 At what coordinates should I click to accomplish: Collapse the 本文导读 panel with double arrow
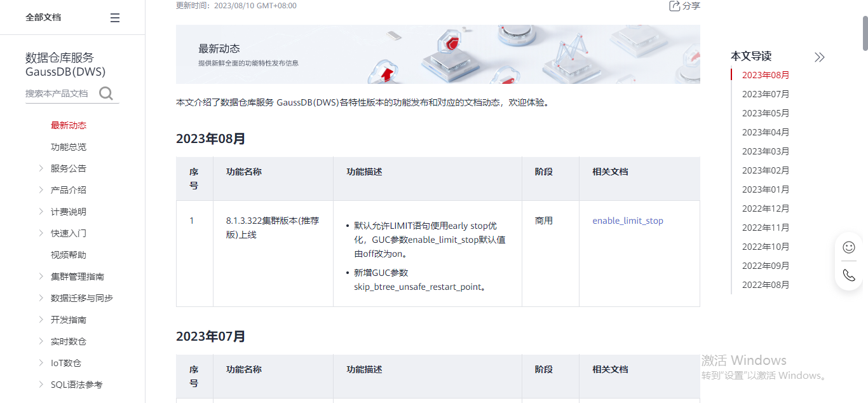click(820, 57)
